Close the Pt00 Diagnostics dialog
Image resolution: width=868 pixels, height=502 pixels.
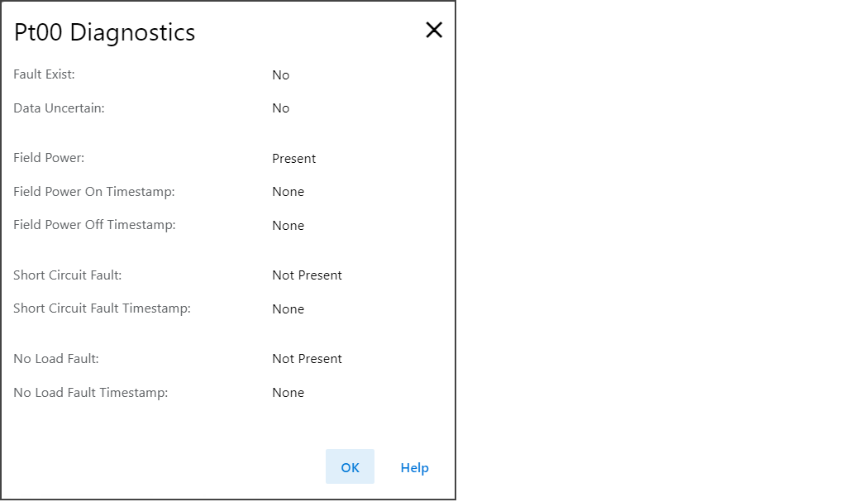[434, 31]
